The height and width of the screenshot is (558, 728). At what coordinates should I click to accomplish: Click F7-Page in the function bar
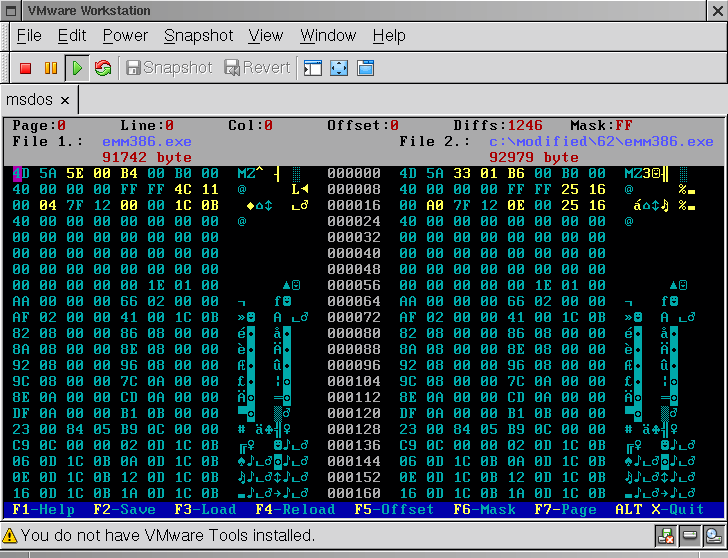(x=566, y=509)
